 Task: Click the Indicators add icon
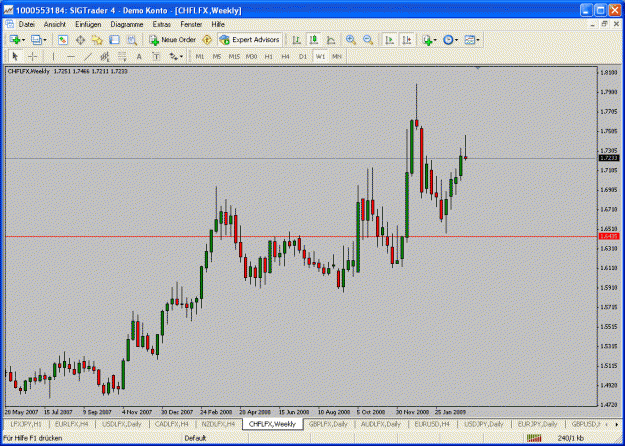click(427, 40)
